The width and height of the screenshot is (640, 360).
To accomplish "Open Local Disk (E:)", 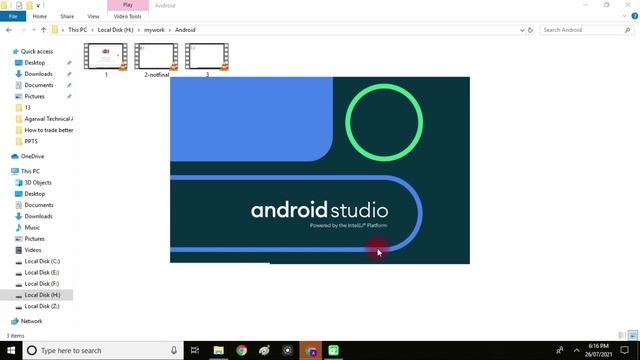I will click(42, 272).
